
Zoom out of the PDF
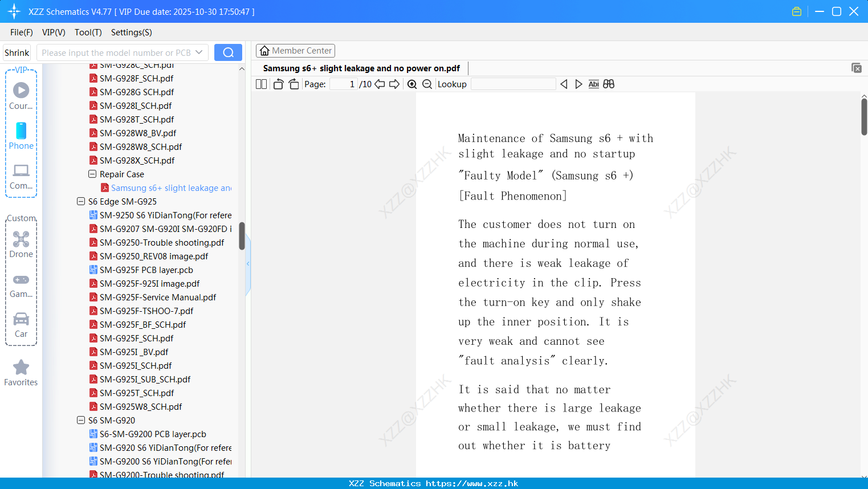pyautogui.click(x=427, y=84)
